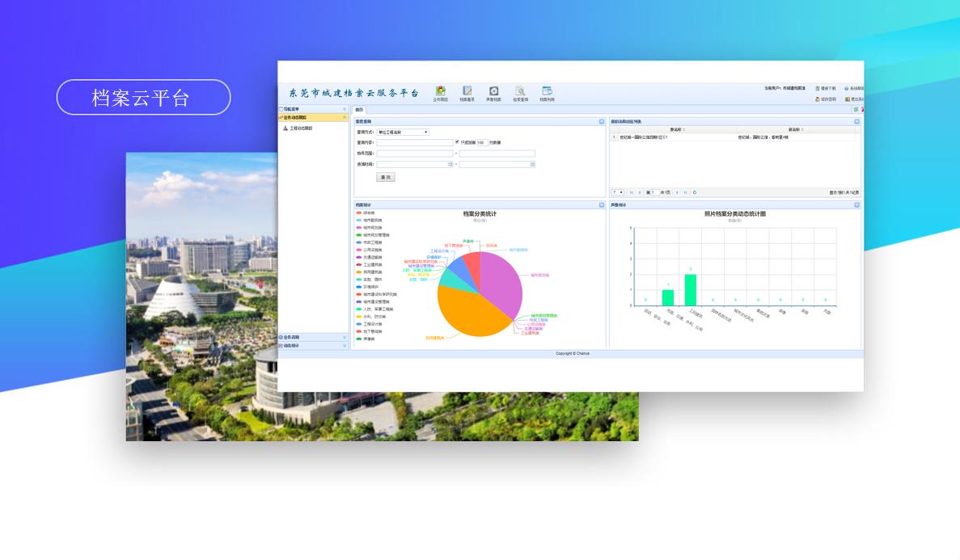
Task: Select table row numbered 1 in name list
Action: [733, 137]
